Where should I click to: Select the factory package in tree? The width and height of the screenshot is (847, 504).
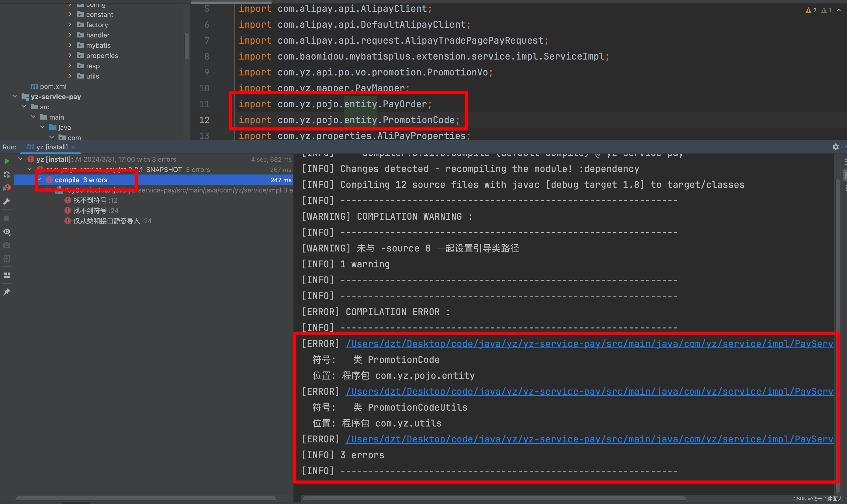click(x=97, y=25)
